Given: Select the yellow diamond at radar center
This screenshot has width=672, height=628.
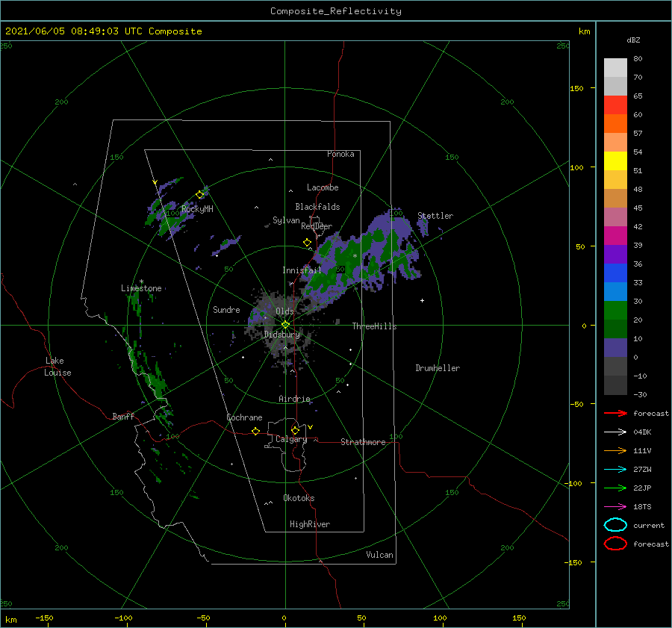Looking at the screenshot, I should click(x=285, y=325).
